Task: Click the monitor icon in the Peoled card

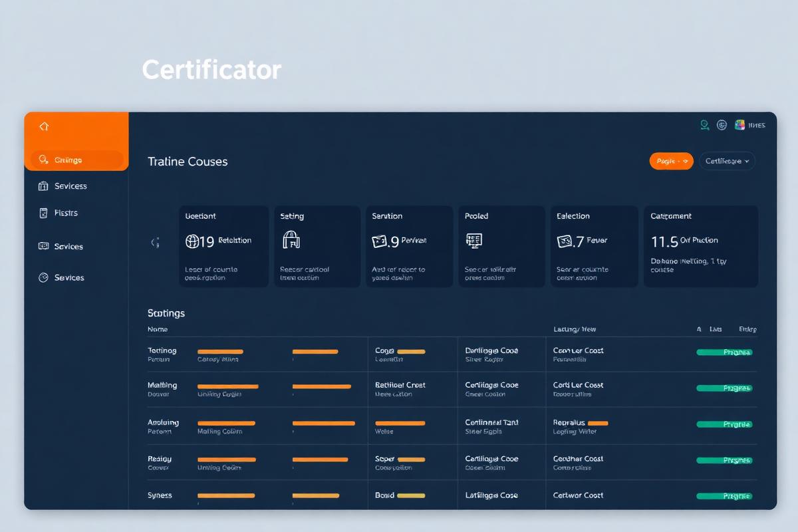Action: pyautogui.click(x=474, y=241)
